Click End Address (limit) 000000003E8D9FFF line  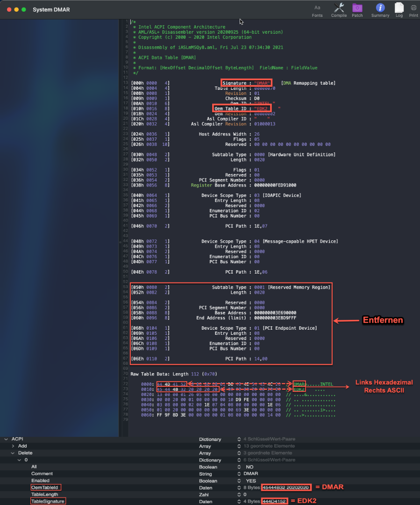tap(214, 318)
